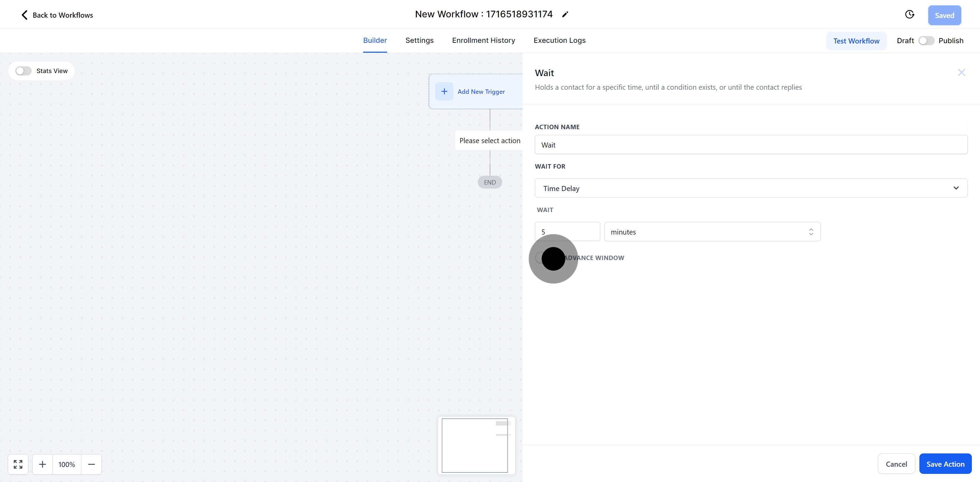The image size is (980, 482).
Task: Close the Wait panel with X
Action: click(x=961, y=73)
